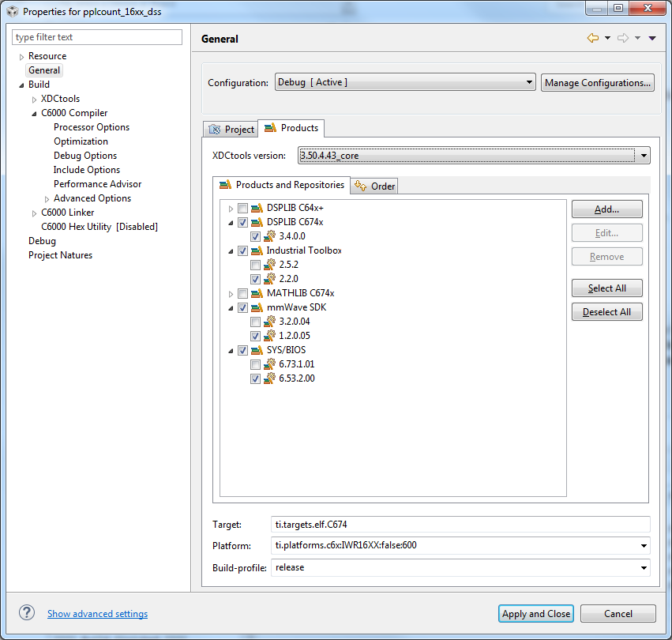Click the Select All button

[x=607, y=288]
